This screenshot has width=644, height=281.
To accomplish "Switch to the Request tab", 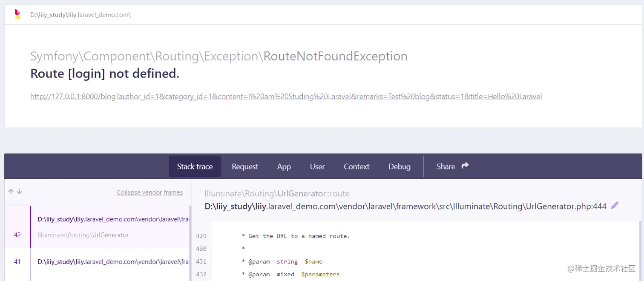I will tap(245, 166).
